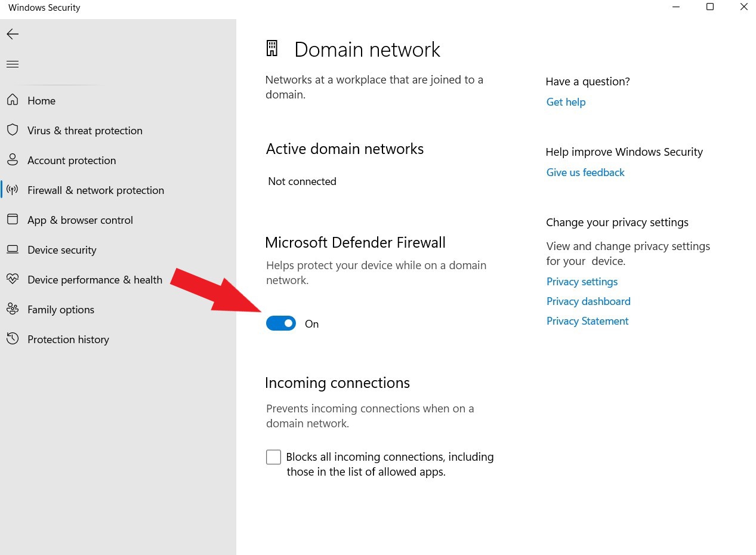The height and width of the screenshot is (555, 756).
Task: Open the hamburger navigation menu
Action: click(13, 64)
